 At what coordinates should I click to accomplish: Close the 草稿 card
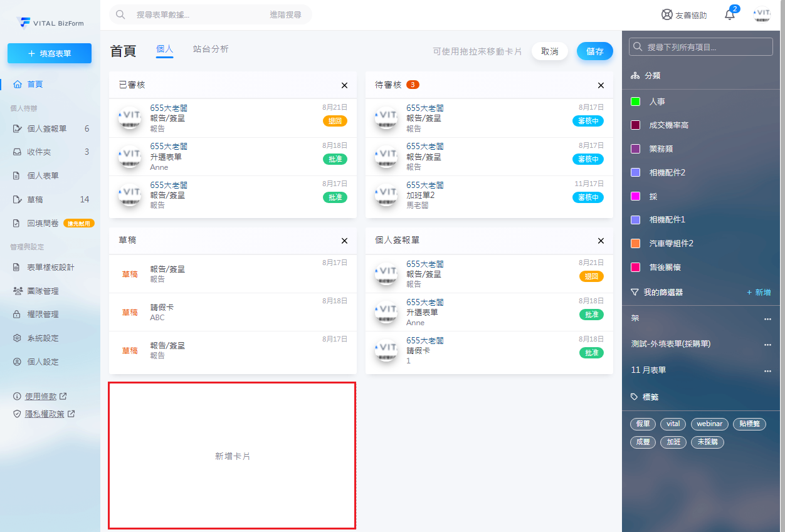click(x=344, y=241)
